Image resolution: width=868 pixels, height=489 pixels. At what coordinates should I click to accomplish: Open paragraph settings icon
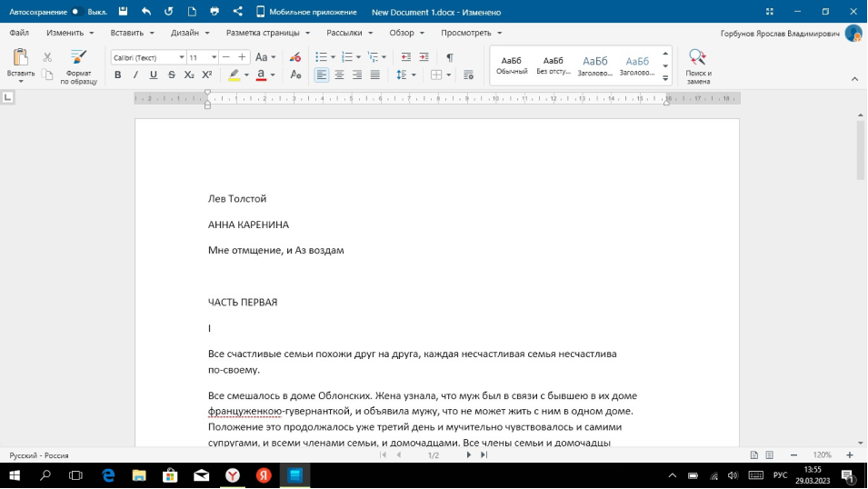[x=468, y=75]
